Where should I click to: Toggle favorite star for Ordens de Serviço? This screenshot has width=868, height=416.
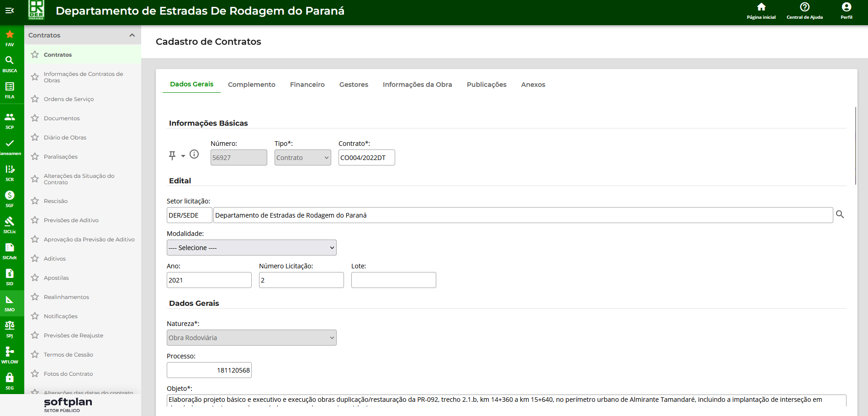pyautogui.click(x=35, y=99)
